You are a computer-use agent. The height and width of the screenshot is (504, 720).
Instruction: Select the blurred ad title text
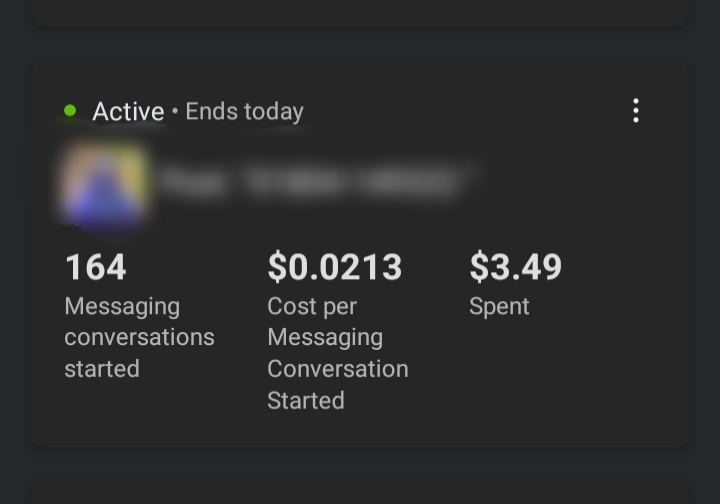312,182
